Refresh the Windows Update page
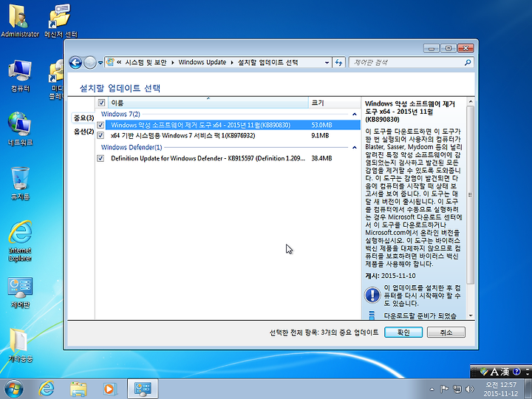The image size is (532, 399). click(338, 62)
